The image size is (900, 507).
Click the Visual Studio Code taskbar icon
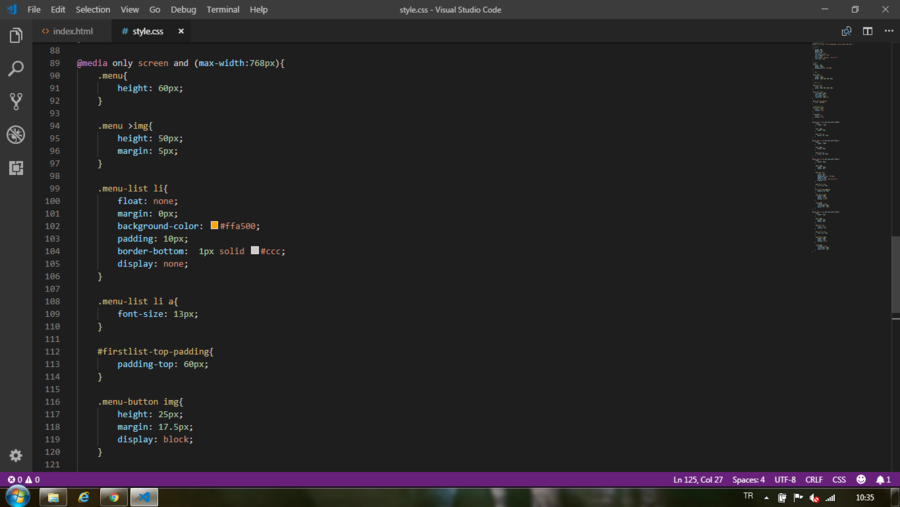point(144,497)
